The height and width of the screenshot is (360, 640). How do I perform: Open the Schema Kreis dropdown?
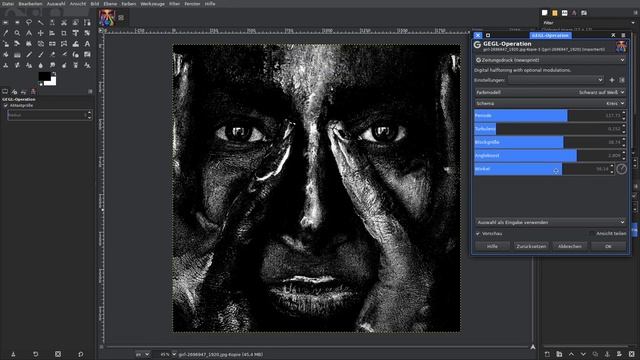pos(550,103)
